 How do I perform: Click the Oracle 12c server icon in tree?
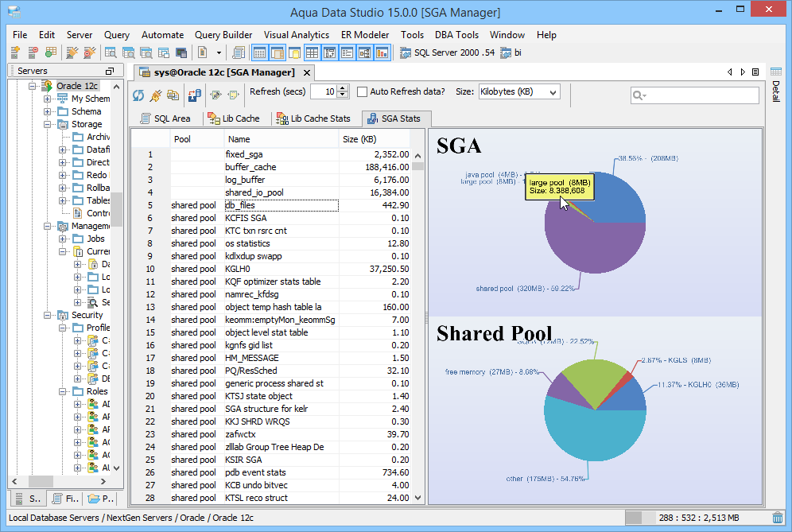pos(47,86)
